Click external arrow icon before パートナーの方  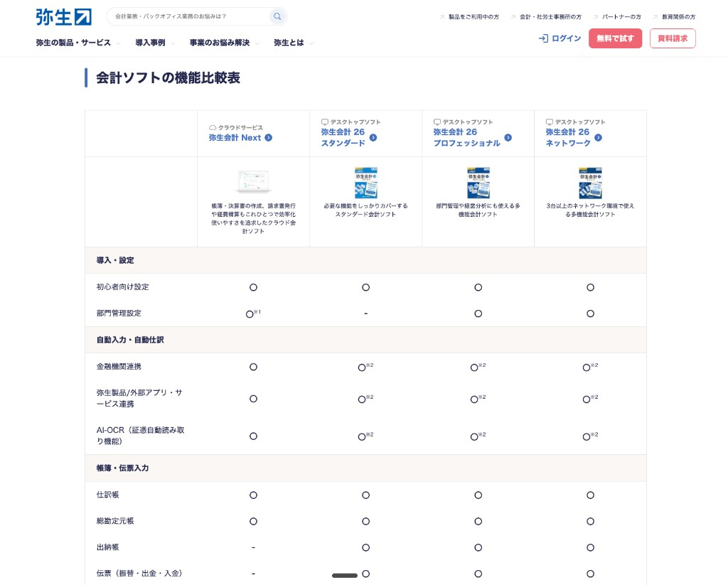click(596, 17)
